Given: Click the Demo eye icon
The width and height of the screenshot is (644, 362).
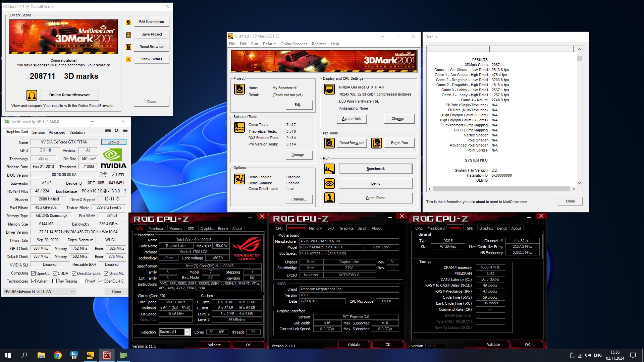Looking at the screenshot, I should (x=329, y=184).
